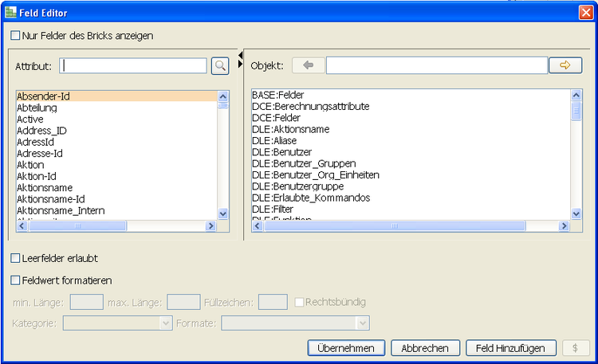This screenshot has height=364, width=598.
Task: Select Abteilung in the attribute list
Action: click(37, 108)
